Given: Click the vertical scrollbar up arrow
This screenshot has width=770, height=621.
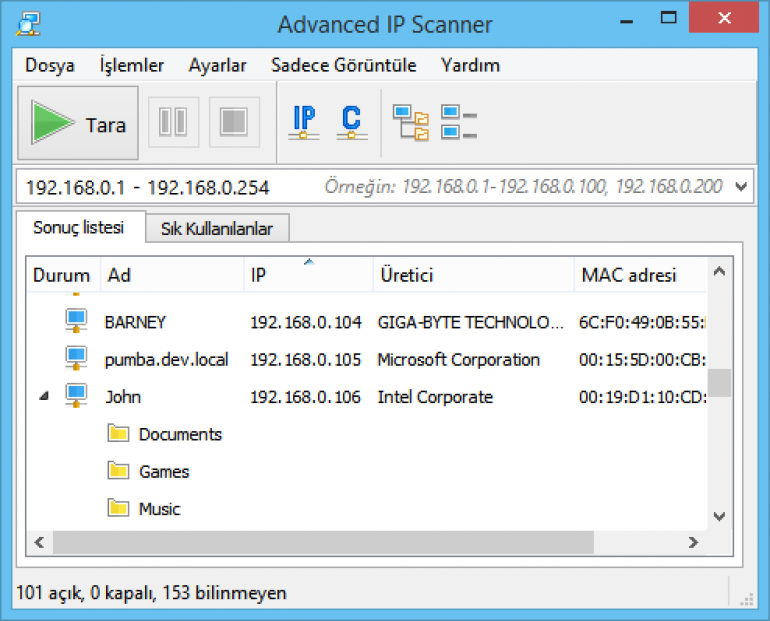Looking at the screenshot, I should (x=719, y=271).
